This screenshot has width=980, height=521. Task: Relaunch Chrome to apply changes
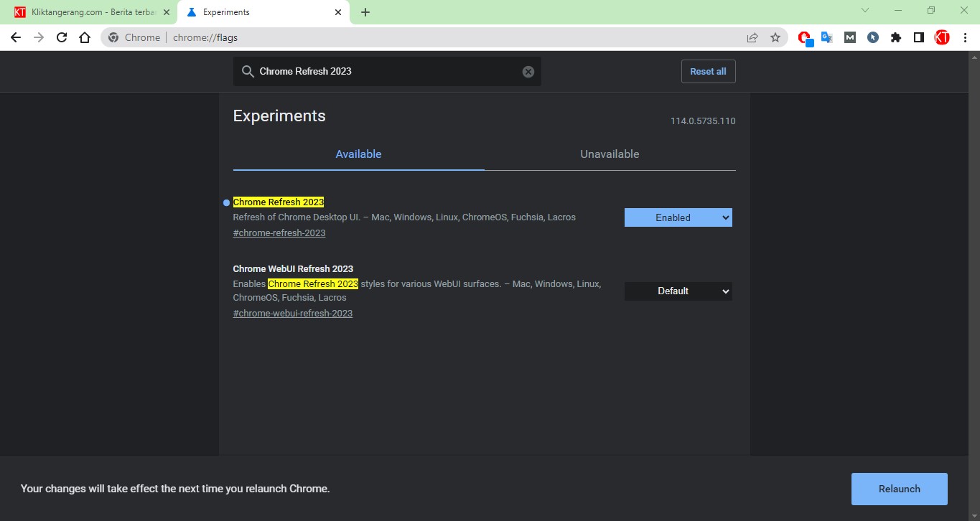coord(900,489)
